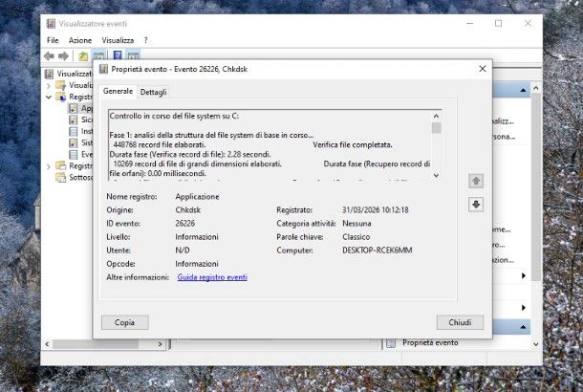Screen dimensions: 583x392
Task: Open the Azione menu
Action: point(80,40)
